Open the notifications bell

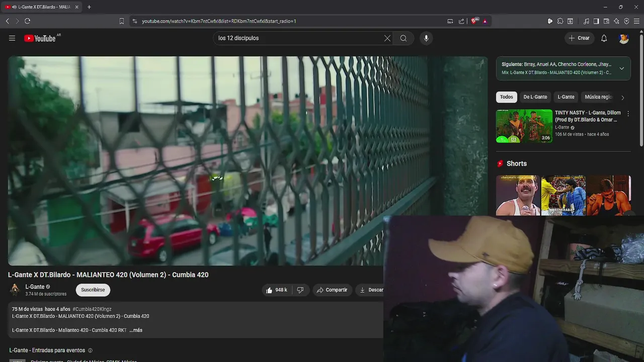click(x=604, y=38)
